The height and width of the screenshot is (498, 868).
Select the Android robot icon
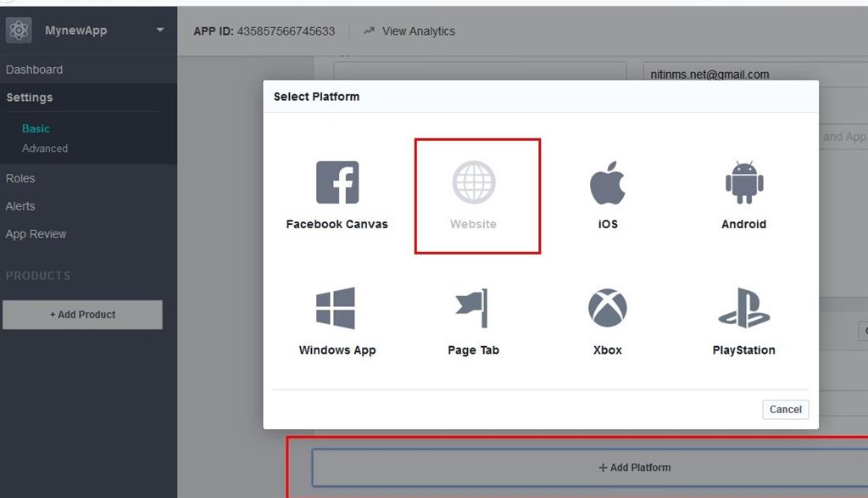tap(744, 182)
